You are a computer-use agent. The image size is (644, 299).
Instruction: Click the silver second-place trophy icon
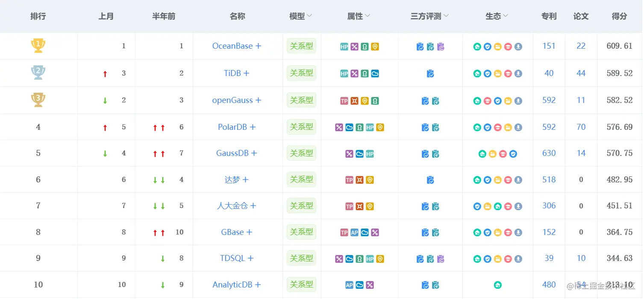(38, 73)
